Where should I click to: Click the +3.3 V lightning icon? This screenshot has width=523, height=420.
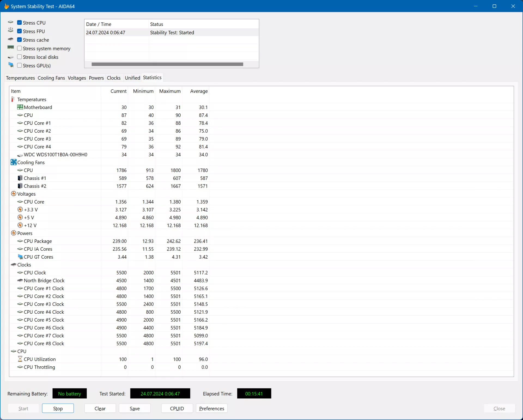20,210
